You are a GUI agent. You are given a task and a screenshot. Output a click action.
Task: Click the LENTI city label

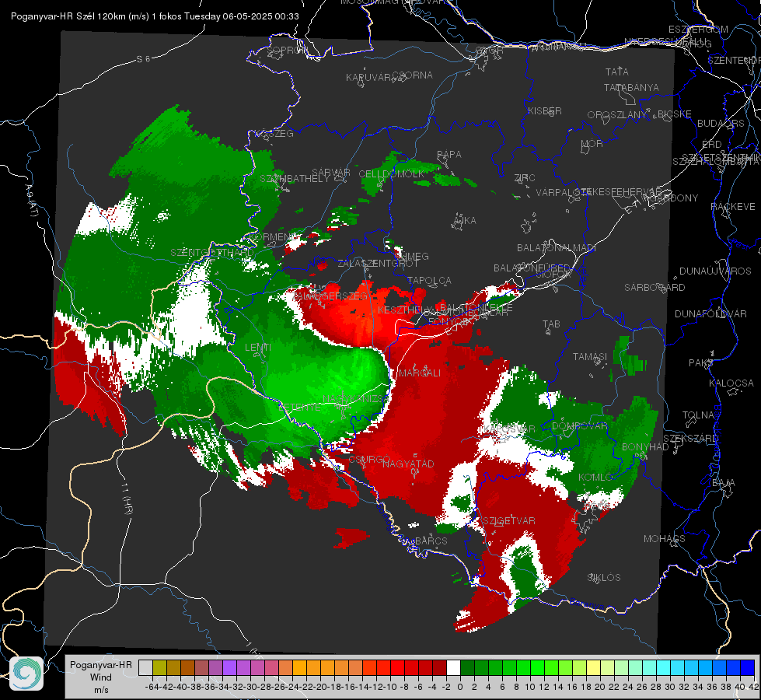pyautogui.click(x=258, y=348)
